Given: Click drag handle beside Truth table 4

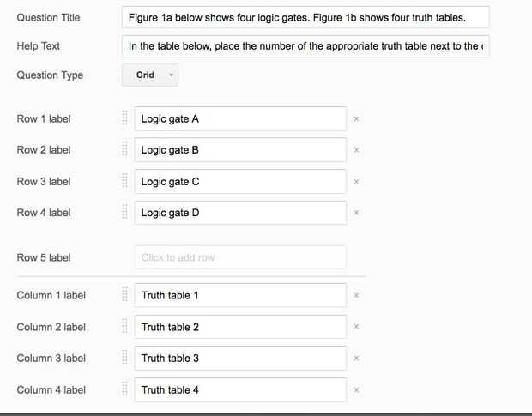Looking at the screenshot, I should click(x=125, y=390).
